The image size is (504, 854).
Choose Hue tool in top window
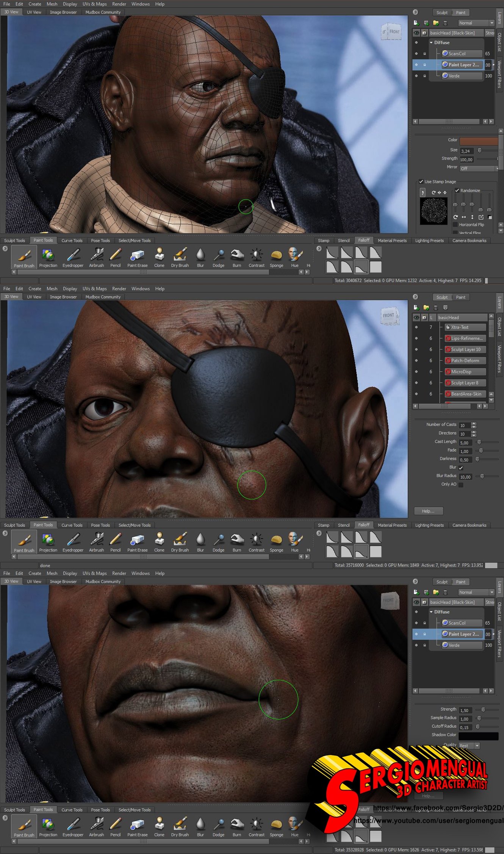(x=295, y=257)
